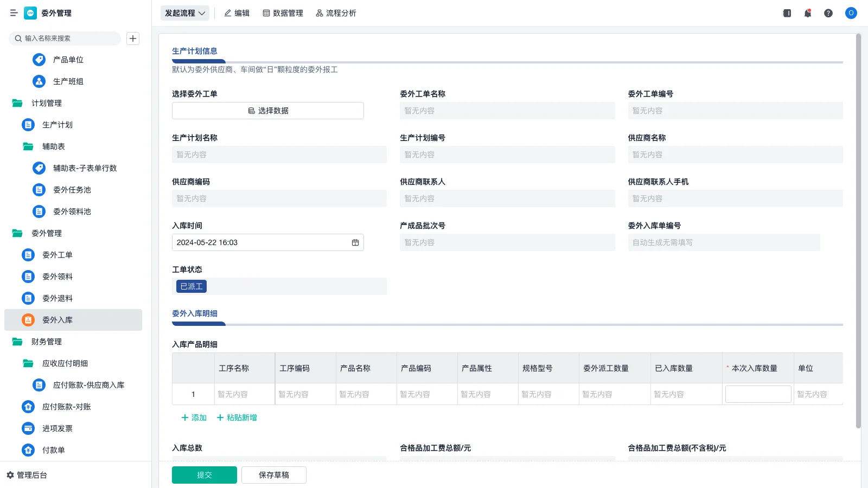Screen dimensions: 868x488
Task: Open the user avatar in top right
Action: (850, 13)
